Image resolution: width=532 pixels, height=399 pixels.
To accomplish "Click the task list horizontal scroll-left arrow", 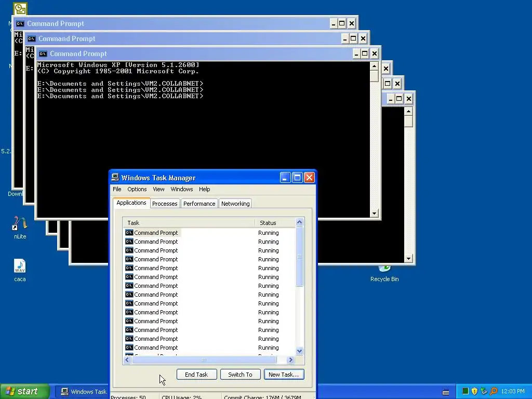I will 127,360.
